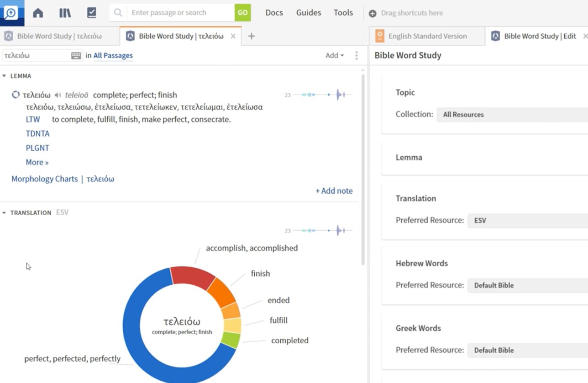
Task: Click the sparkline graph in Lemma section
Action: pyautogui.click(x=323, y=95)
